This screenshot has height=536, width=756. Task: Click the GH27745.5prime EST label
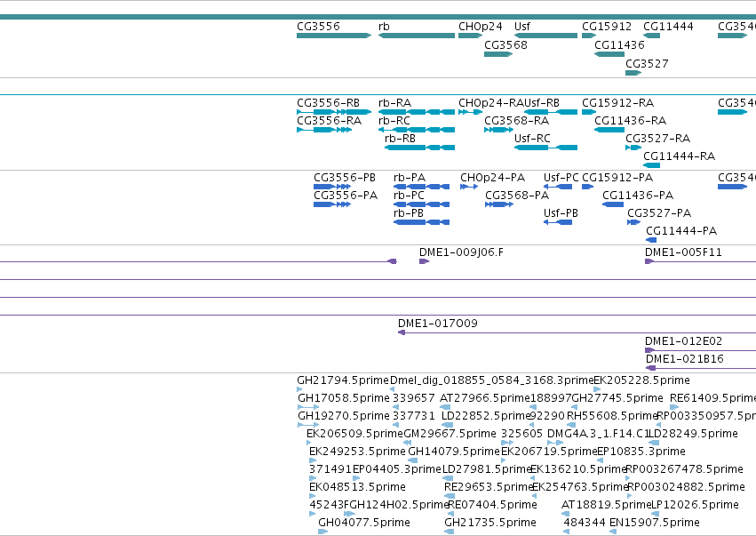617,398
